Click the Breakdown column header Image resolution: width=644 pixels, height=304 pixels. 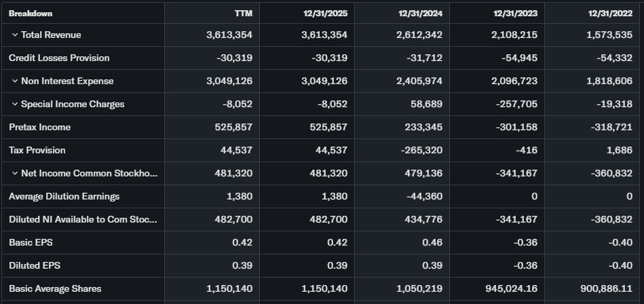tap(31, 13)
